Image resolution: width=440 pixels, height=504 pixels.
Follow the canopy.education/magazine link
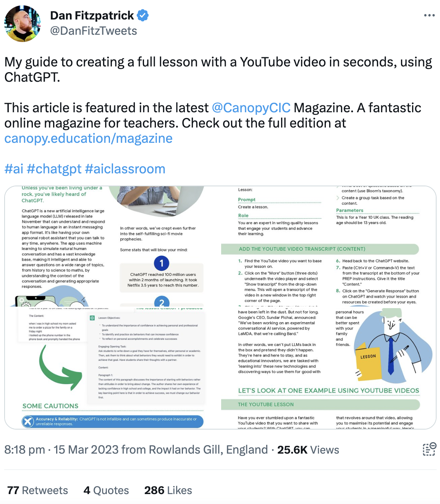[88, 138]
